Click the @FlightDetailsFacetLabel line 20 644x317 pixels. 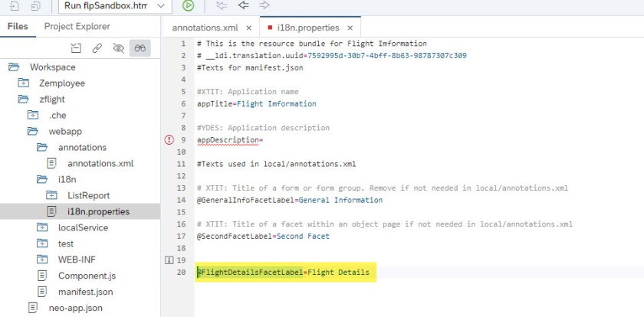pos(283,273)
